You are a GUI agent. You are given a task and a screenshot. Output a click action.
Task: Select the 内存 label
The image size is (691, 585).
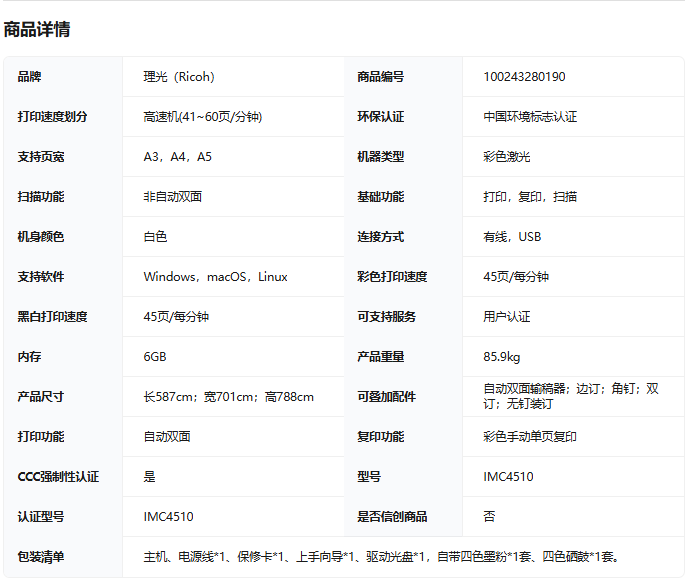(29, 357)
